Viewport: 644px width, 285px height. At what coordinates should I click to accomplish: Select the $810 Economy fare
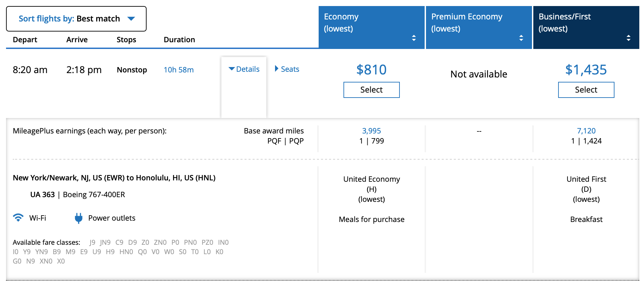tap(371, 90)
